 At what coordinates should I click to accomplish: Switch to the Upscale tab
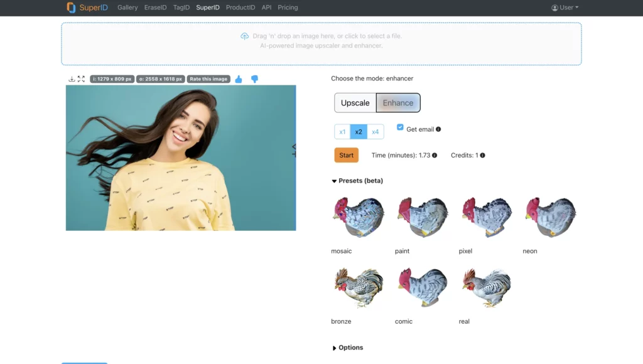(x=355, y=102)
